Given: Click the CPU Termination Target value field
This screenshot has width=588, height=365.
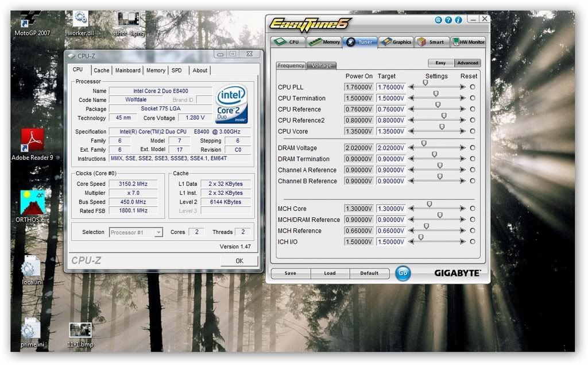Looking at the screenshot, I should (390, 98).
